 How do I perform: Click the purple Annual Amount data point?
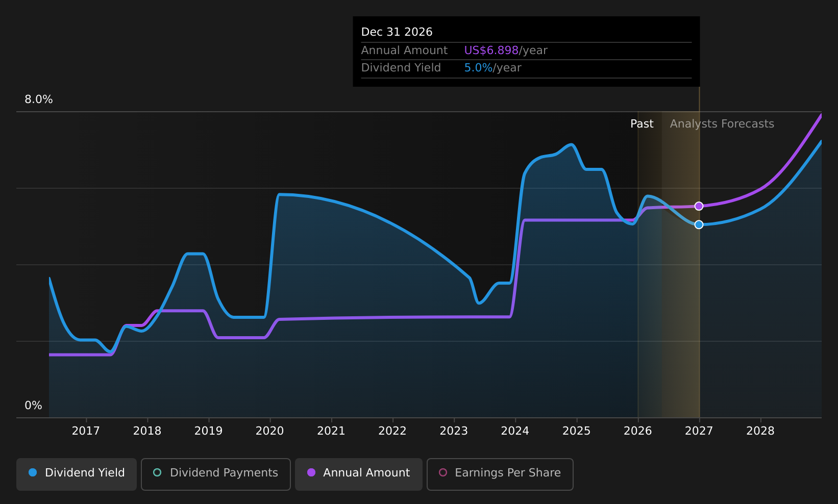pyautogui.click(x=699, y=206)
